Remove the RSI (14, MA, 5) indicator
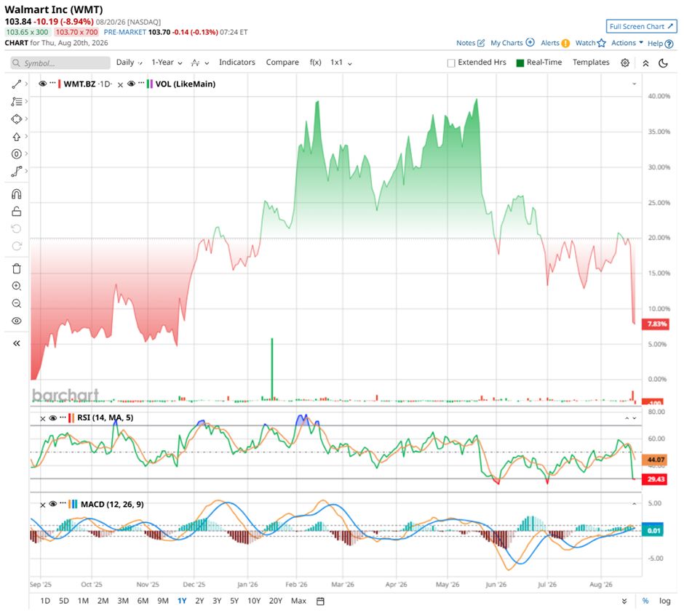Viewport: 684px width, 616px height. (43, 418)
